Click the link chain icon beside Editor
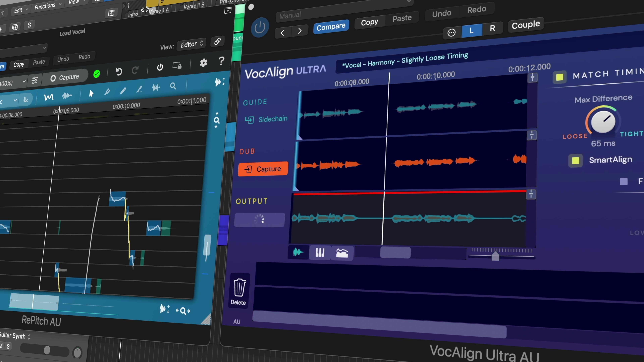The height and width of the screenshot is (362, 644). coord(217,41)
